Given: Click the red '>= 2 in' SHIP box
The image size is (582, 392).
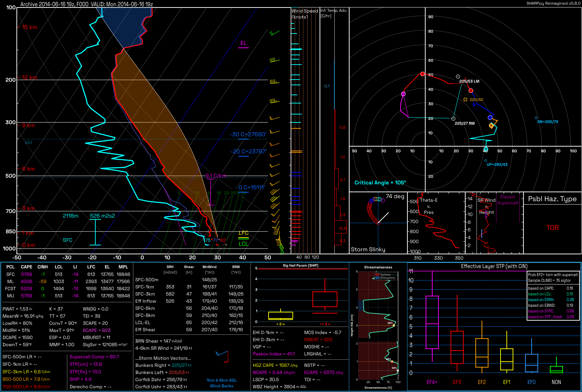Looking at the screenshot, I should pyautogui.click(x=325, y=299).
